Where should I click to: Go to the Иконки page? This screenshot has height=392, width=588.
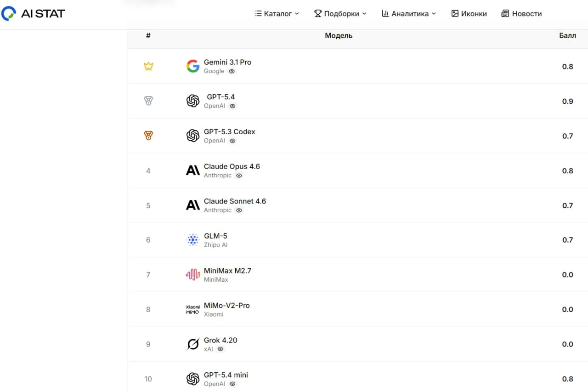469,14
